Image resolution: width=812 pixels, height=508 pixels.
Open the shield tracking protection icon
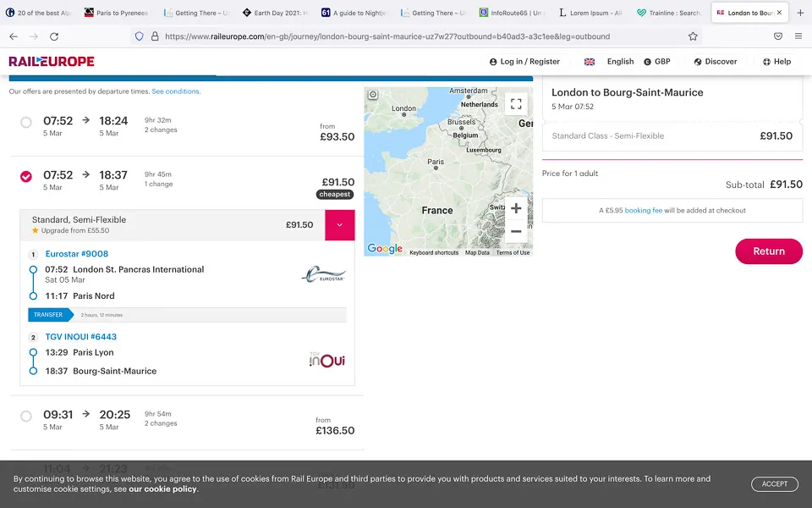coord(139,36)
